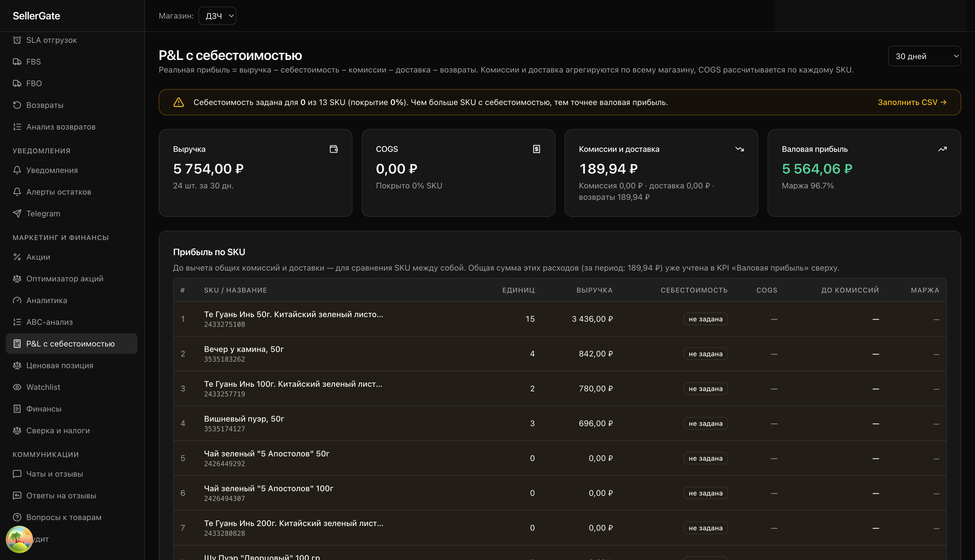
Task: Open Оптимизатор акций page
Action: point(65,279)
